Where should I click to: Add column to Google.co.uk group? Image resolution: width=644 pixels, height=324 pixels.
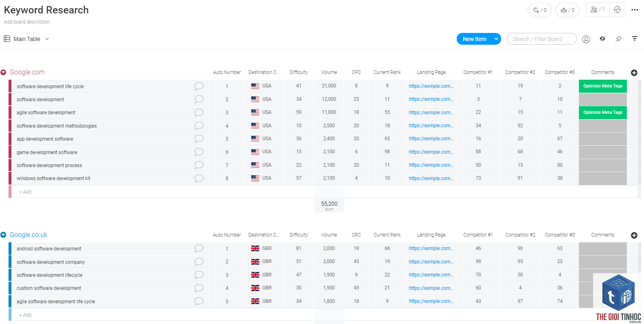[x=634, y=235]
